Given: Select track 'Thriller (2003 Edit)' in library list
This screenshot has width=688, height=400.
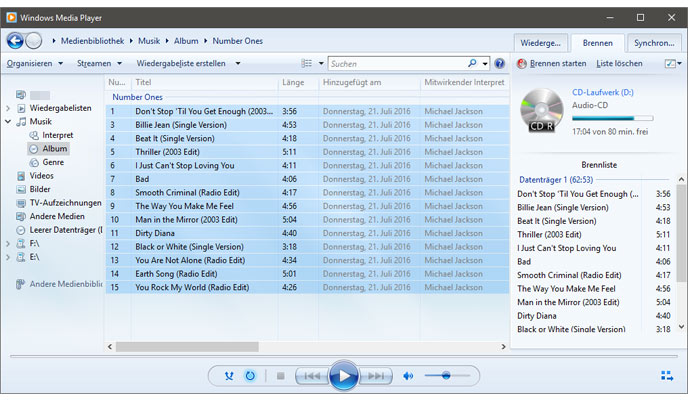Looking at the screenshot, I should 307,152.
